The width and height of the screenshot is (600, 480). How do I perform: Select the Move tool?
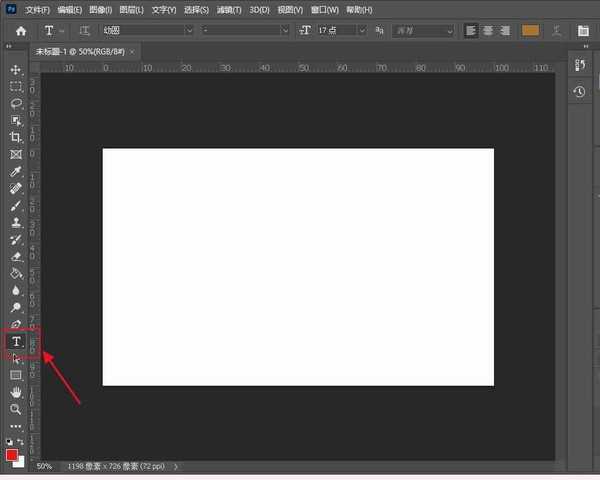(16, 70)
